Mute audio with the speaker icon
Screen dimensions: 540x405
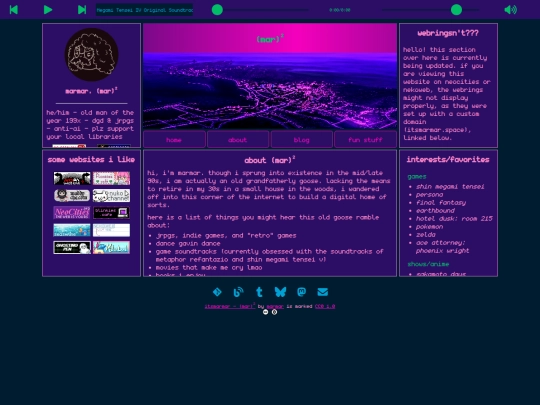pyautogui.click(x=510, y=10)
